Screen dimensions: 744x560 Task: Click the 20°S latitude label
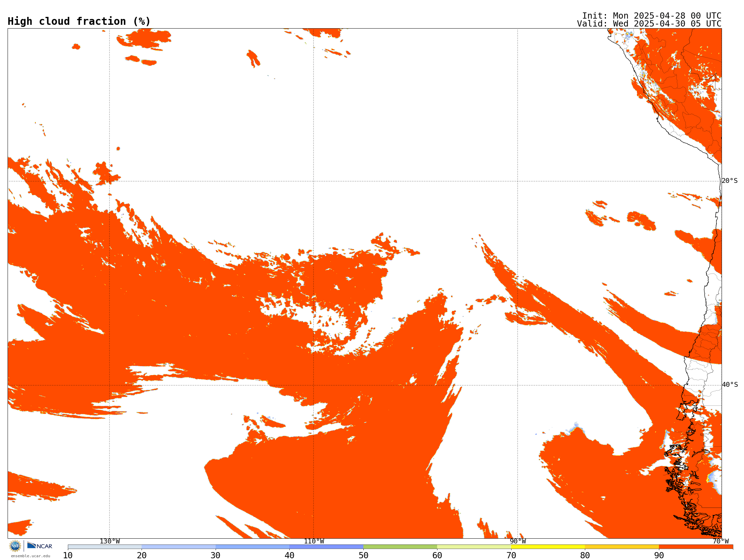730,181
